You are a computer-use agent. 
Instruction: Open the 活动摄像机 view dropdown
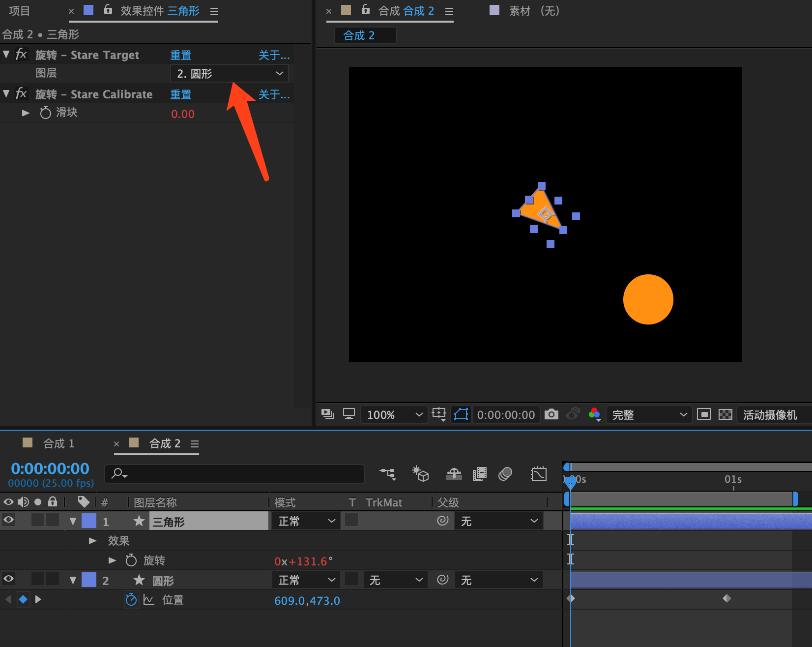point(774,415)
